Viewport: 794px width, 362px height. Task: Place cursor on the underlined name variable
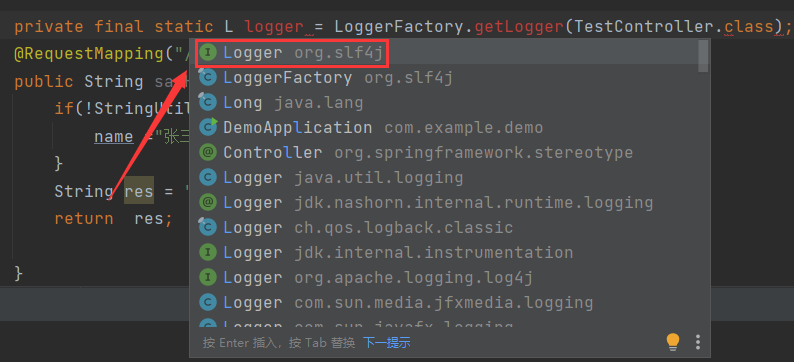pos(113,136)
